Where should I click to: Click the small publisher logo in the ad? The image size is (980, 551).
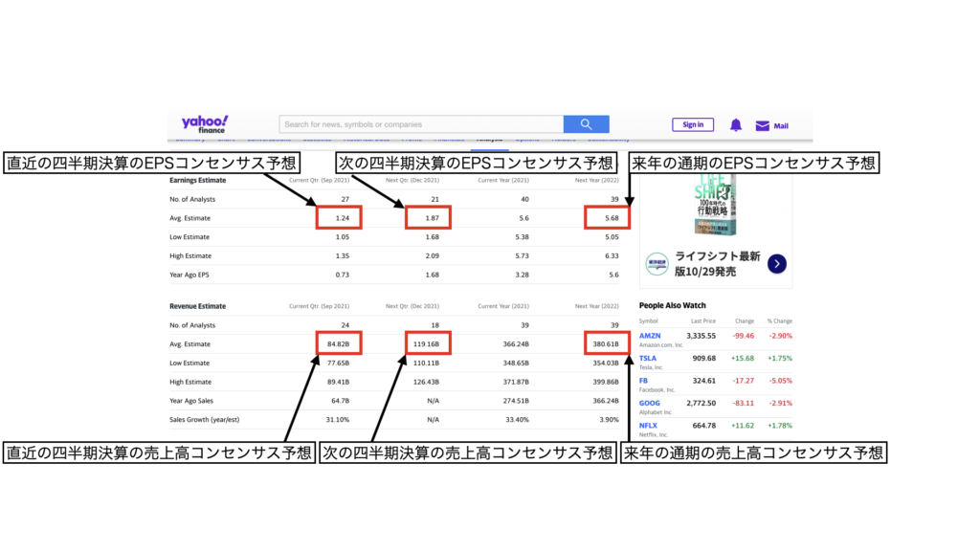coord(657,264)
